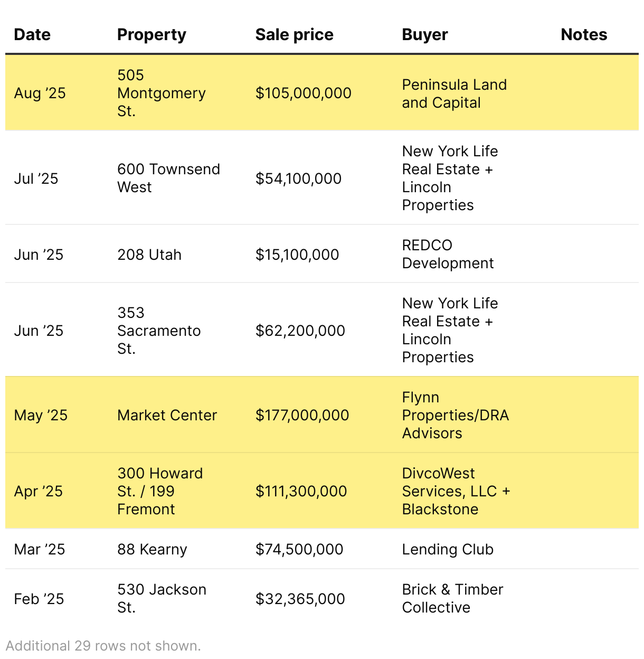Click the 208 Utah property cell

pos(149,255)
